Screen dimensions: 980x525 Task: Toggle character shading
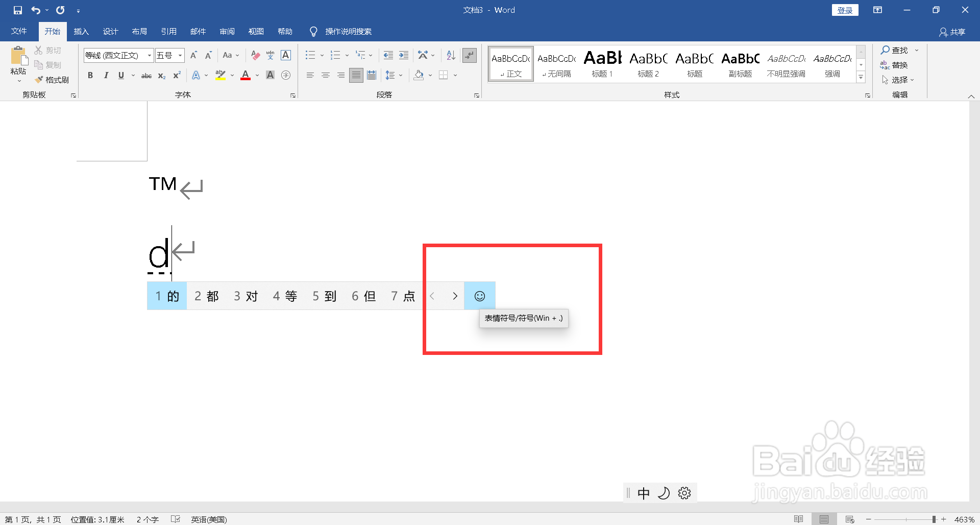tap(271, 76)
